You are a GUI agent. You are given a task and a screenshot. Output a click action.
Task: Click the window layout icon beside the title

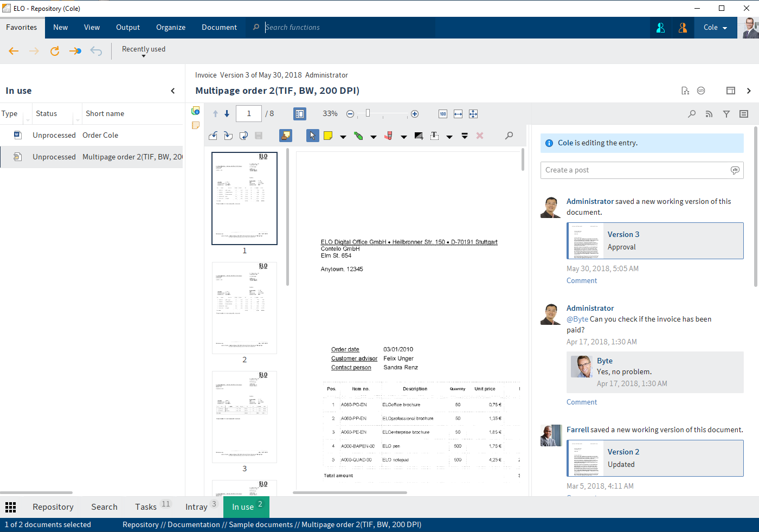(x=731, y=91)
